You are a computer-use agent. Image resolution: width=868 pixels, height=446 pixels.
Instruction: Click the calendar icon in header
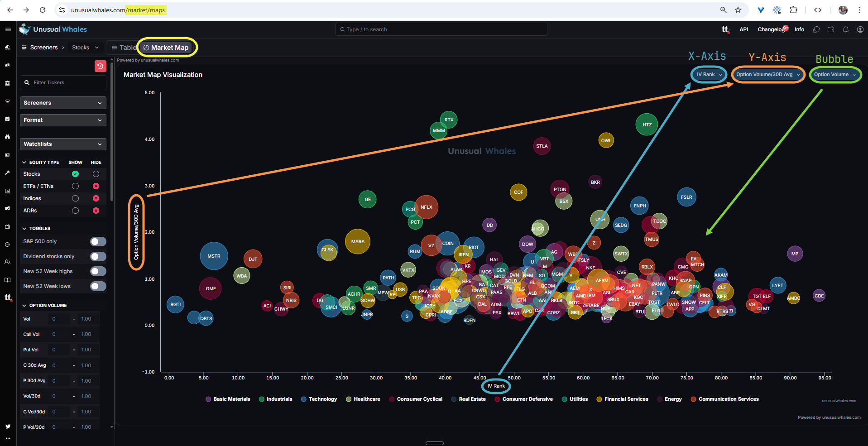click(831, 29)
